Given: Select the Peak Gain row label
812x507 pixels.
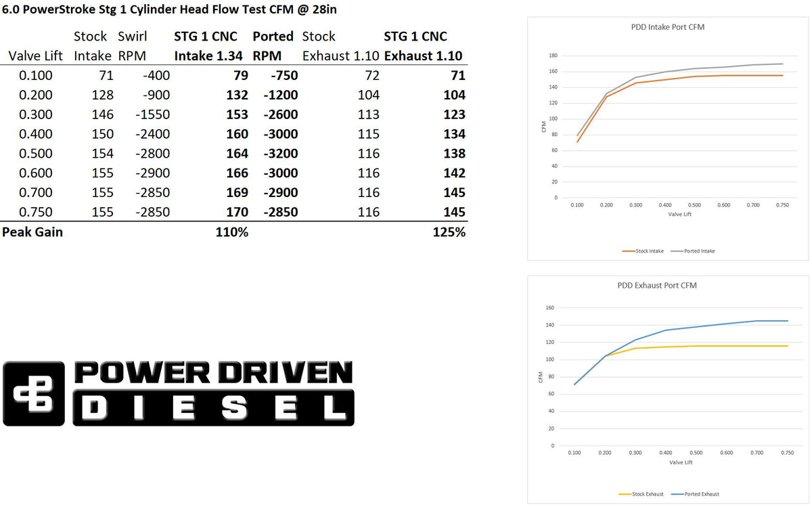Looking at the screenshot, I should (32, 232).
